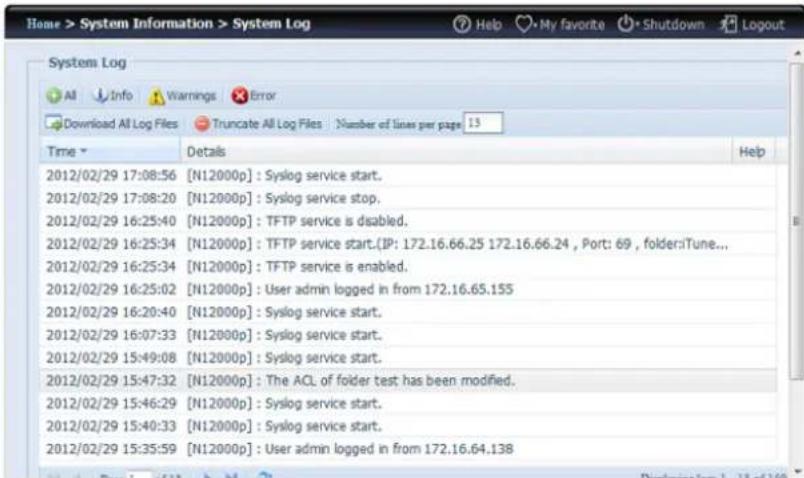
Task: Select the 17:08:20 Syslog service stop row
Action: (408, 198)
